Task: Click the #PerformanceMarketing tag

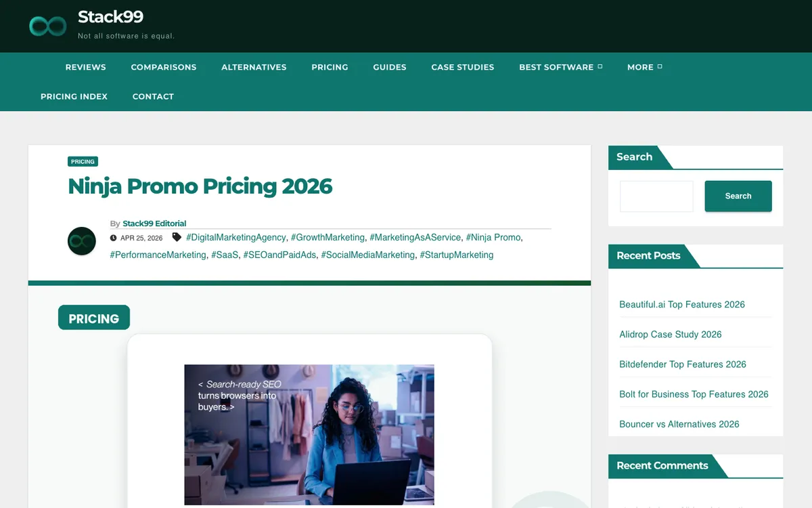Action: click(158, 255)
